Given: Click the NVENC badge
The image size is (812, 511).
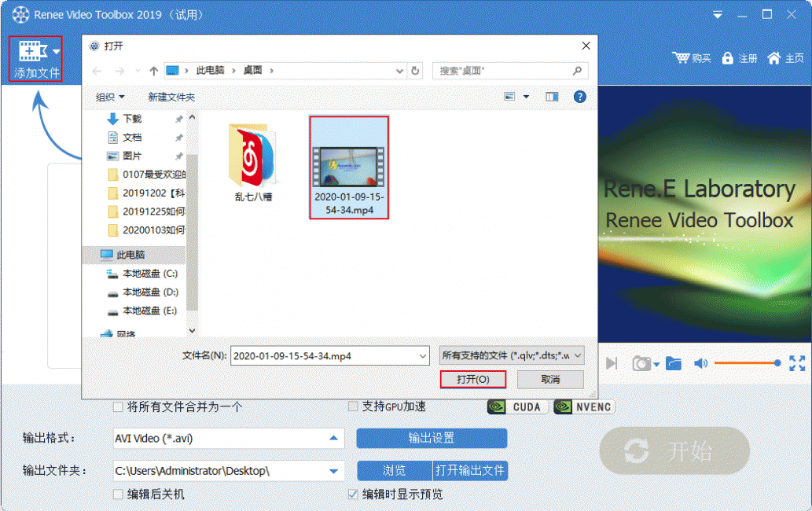Looking at the screenshot, I should [584, 407].
